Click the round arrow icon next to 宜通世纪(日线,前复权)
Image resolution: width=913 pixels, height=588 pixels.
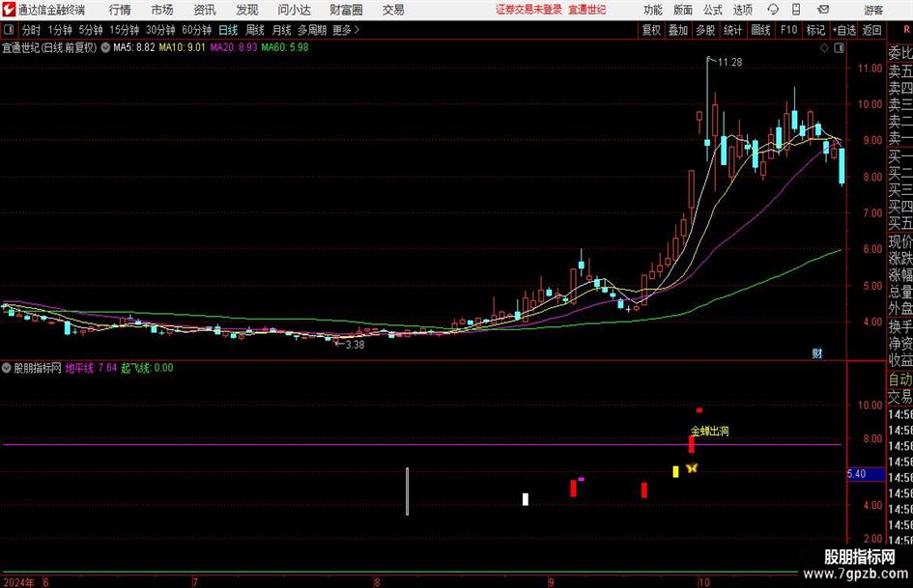pyautogui.click(x=105, y=47)
